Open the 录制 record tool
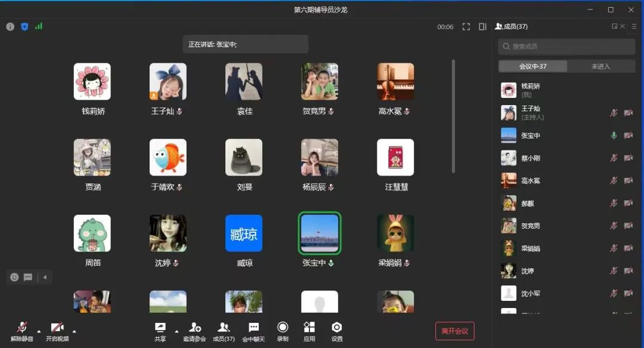The width and height of the screenshot is (644, 348). [x=283, y=331]
